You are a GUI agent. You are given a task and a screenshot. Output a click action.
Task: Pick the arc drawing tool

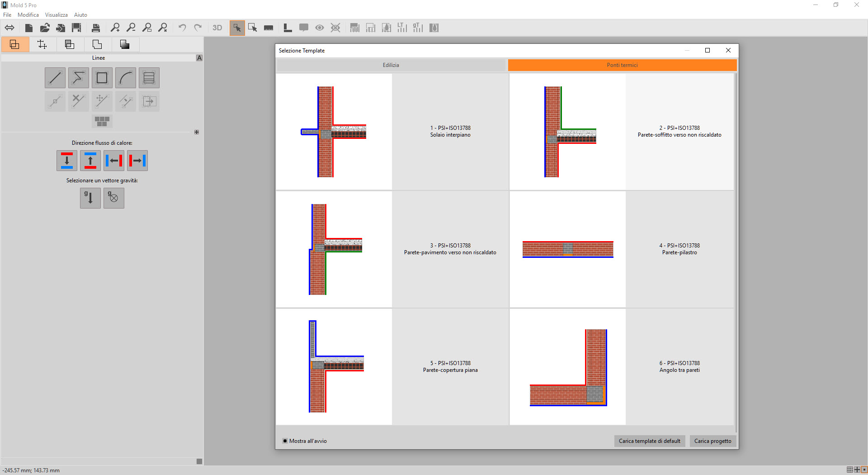[x=126, y=78]
